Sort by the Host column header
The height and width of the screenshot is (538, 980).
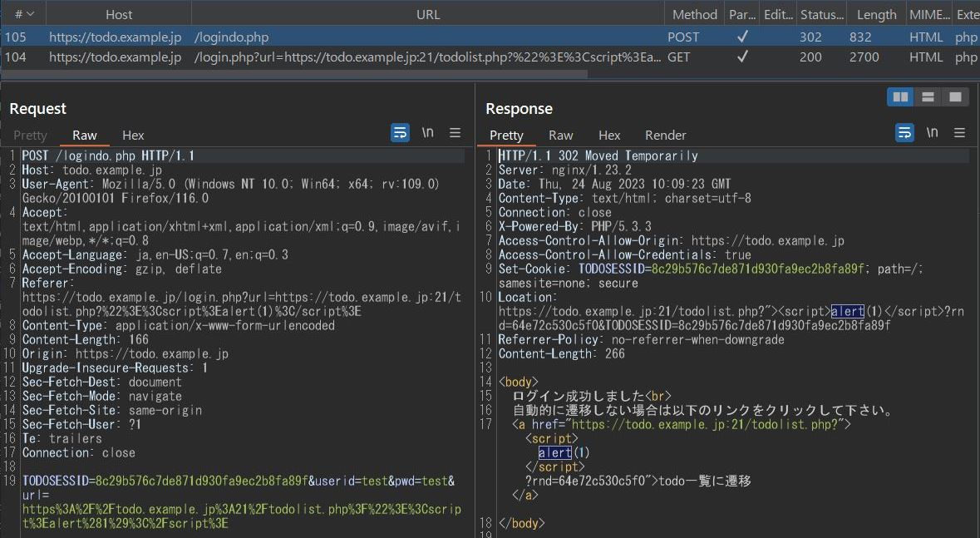pyautogui.click(x=119, y=14)
